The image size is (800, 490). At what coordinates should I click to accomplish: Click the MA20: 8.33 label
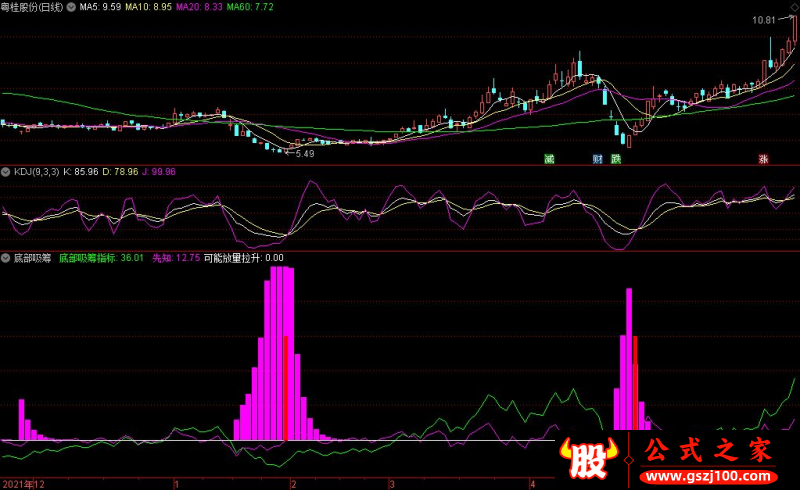(199, 7)
